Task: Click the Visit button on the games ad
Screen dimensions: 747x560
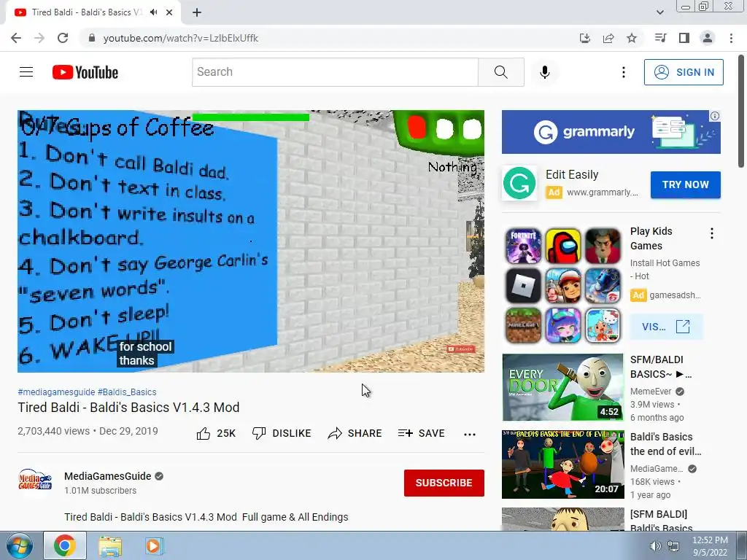Action: [x=666, y=327]
